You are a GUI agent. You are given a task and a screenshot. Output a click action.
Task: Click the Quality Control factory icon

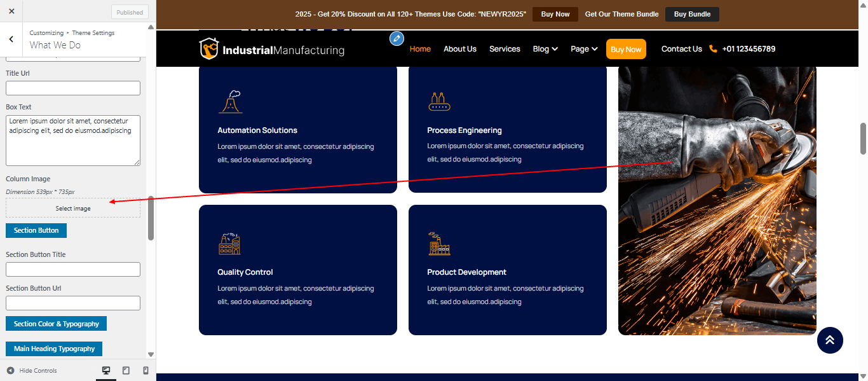coord(229,243)
